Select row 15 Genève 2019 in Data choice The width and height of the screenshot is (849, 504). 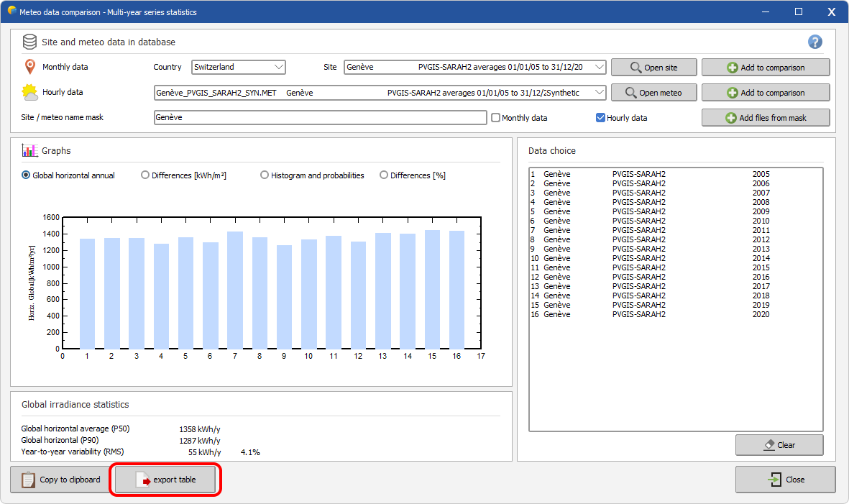(676, 305)
